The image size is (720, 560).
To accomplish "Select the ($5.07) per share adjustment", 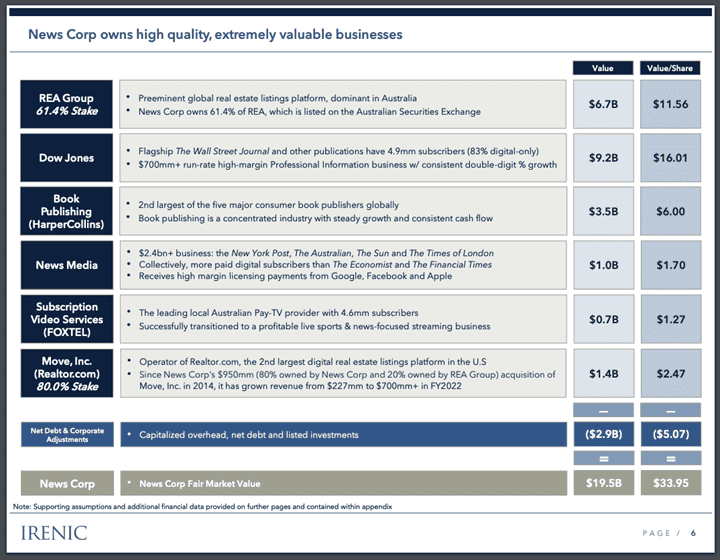I will [x=671, y=434].
